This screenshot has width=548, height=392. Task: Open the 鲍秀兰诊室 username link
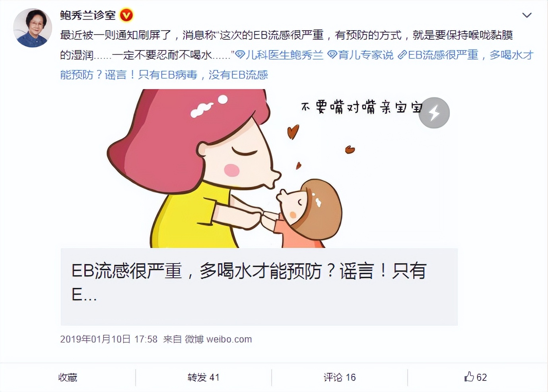88,16
